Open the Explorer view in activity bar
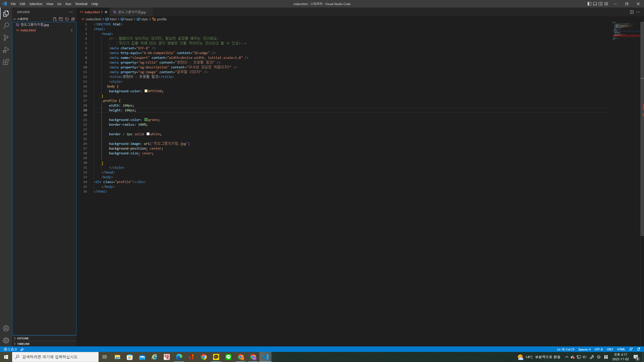Screen dimensions: 644x362 coord(6,14)
